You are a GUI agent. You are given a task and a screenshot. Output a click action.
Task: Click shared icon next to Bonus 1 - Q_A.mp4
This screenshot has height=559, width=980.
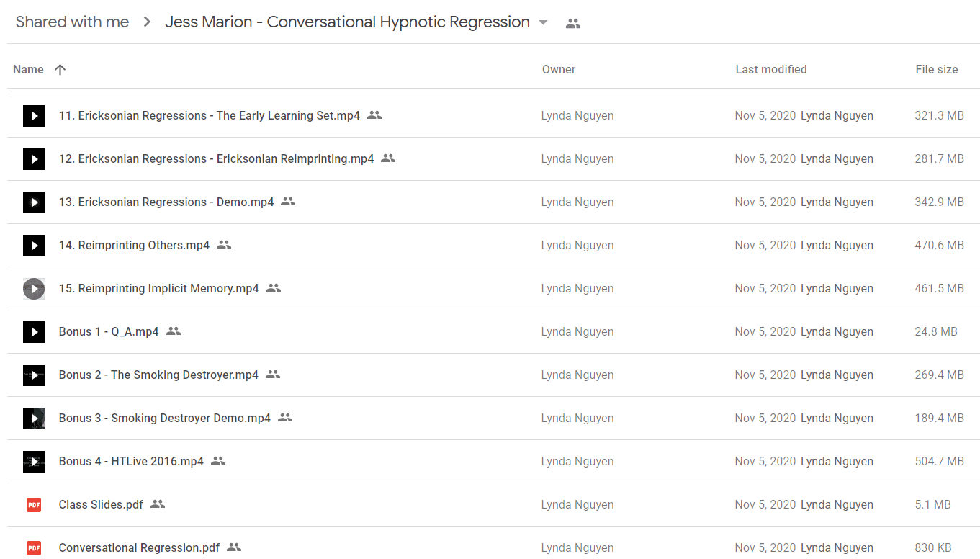point(174,331)
